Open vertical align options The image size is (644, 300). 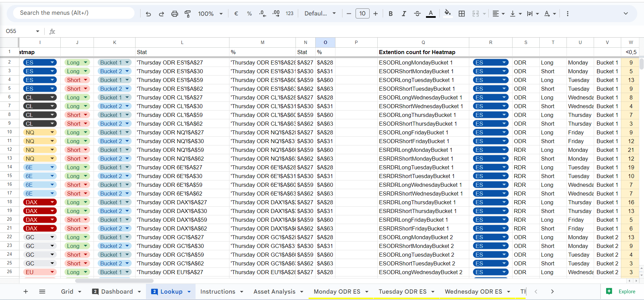coord(516,14)
